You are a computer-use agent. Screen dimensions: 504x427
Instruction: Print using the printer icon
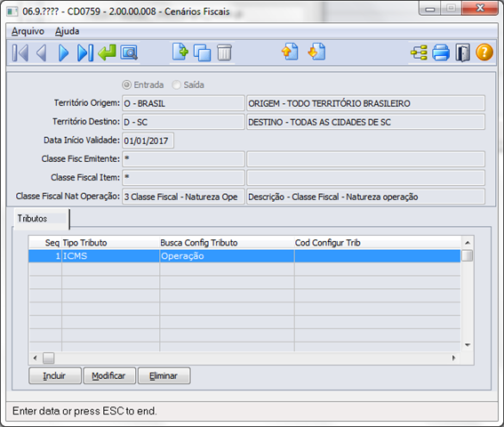point(441,52)
